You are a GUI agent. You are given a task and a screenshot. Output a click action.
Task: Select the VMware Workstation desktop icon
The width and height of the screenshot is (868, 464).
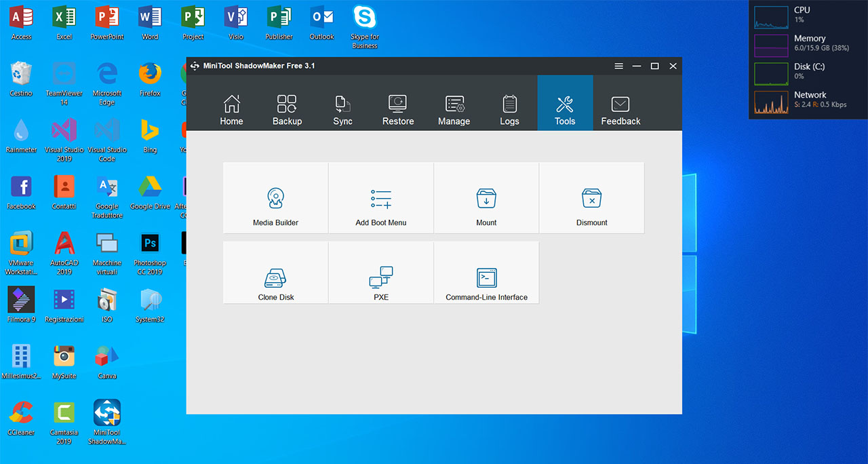point(21,253)
